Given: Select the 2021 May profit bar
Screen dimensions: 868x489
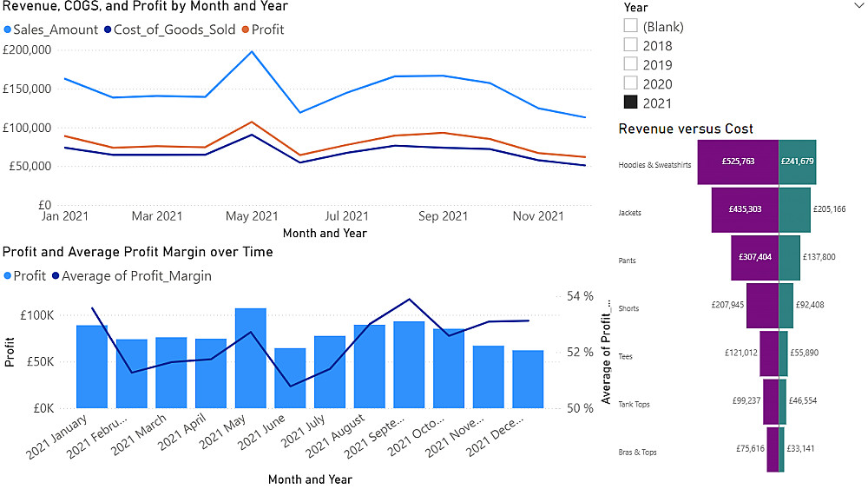Looking at the screenshot, I should point(250,358).
